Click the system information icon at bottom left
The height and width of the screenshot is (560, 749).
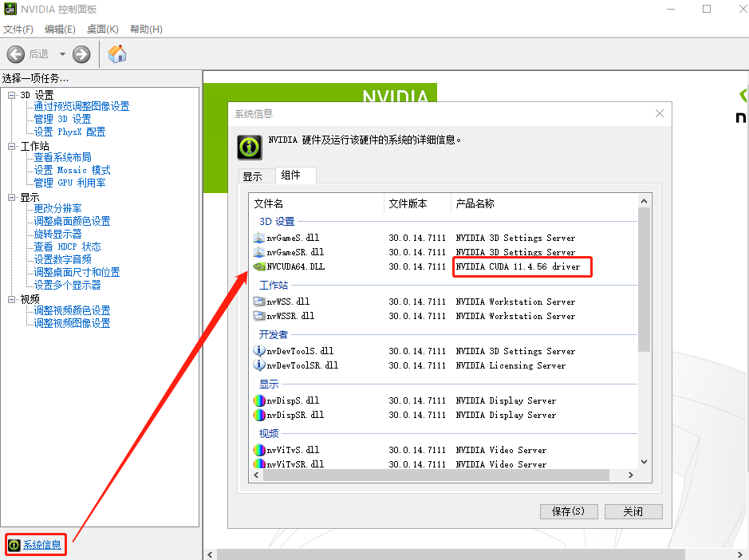click(x=14, y=545)
